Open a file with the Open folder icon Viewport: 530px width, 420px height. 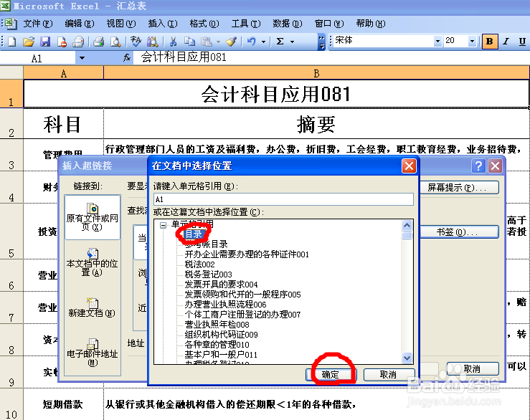(29, 42)
